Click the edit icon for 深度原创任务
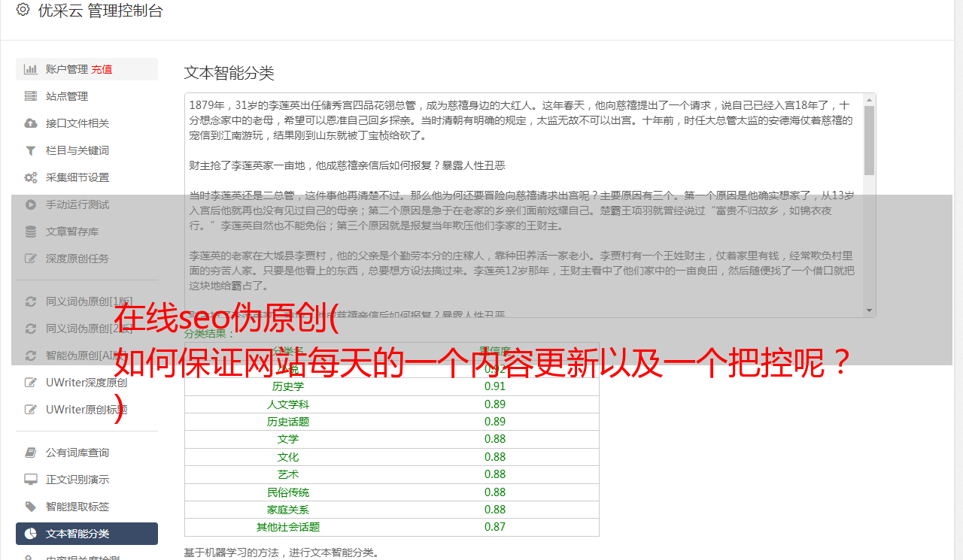 (x=31, y=259)
